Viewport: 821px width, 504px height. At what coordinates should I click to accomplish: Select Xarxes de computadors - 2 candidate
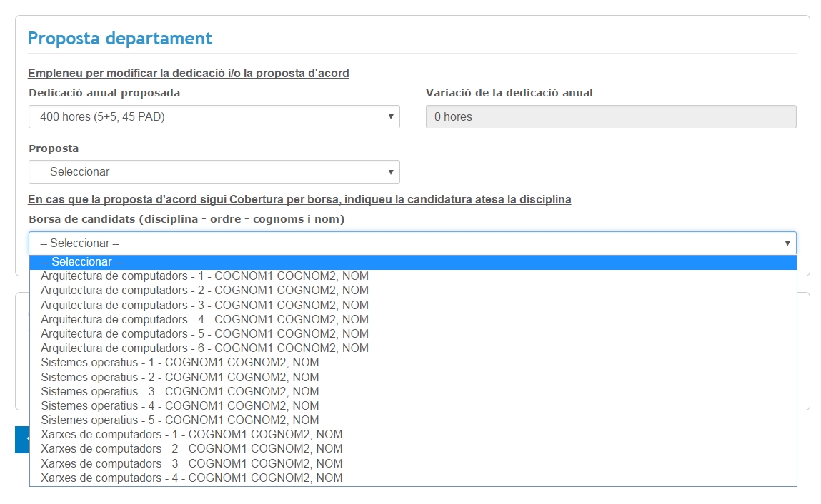pyautogui.click(x=191, y=449)
